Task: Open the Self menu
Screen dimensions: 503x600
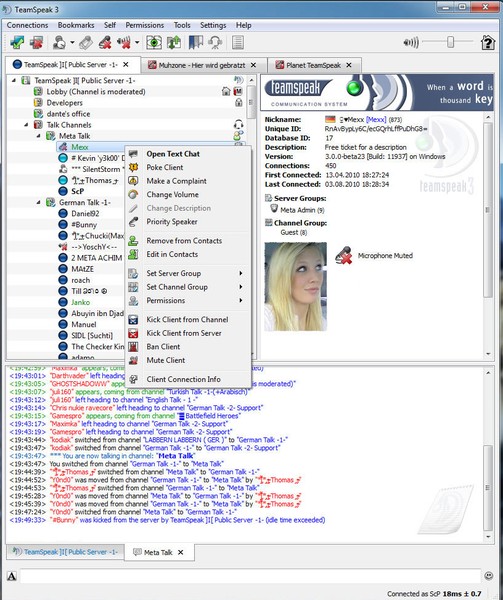Action: coord(110,25)
